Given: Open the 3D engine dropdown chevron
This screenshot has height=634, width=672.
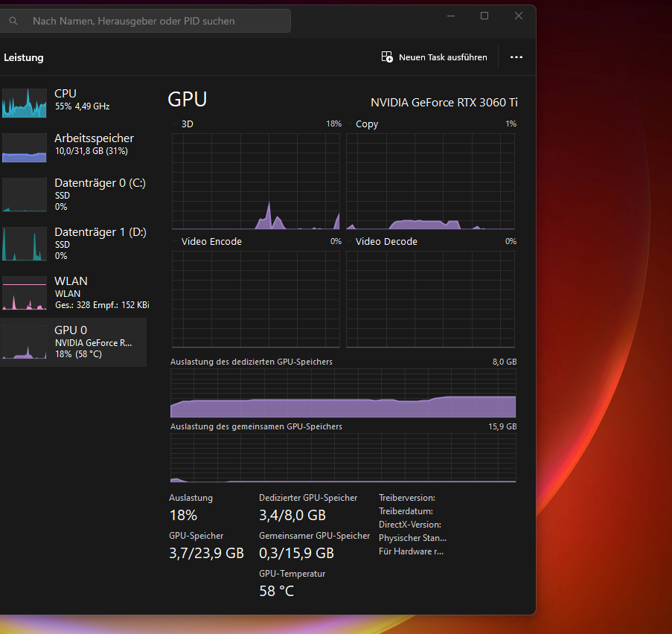Looking at the screenshot, I should coord(175,124).
